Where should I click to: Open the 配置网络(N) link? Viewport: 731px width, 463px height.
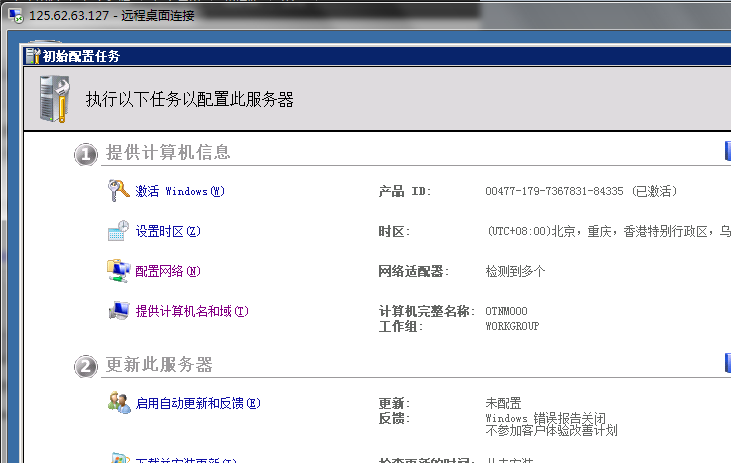pos(168,271)
